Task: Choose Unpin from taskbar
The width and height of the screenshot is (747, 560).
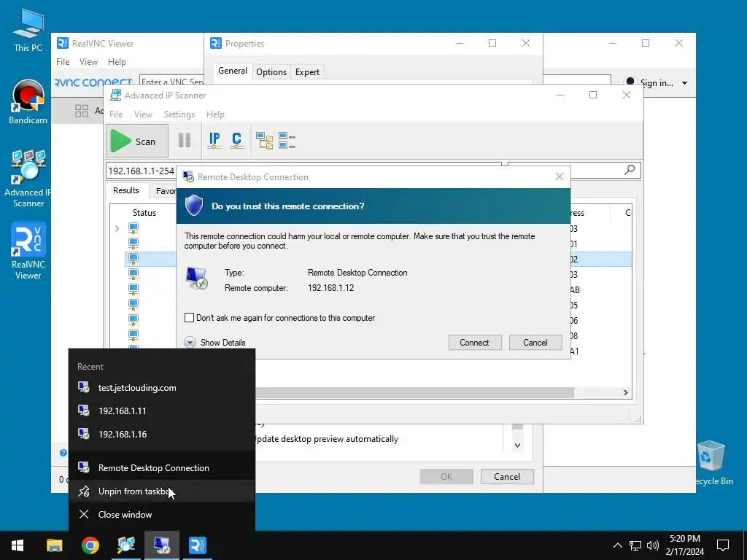Action: (162, 491)
